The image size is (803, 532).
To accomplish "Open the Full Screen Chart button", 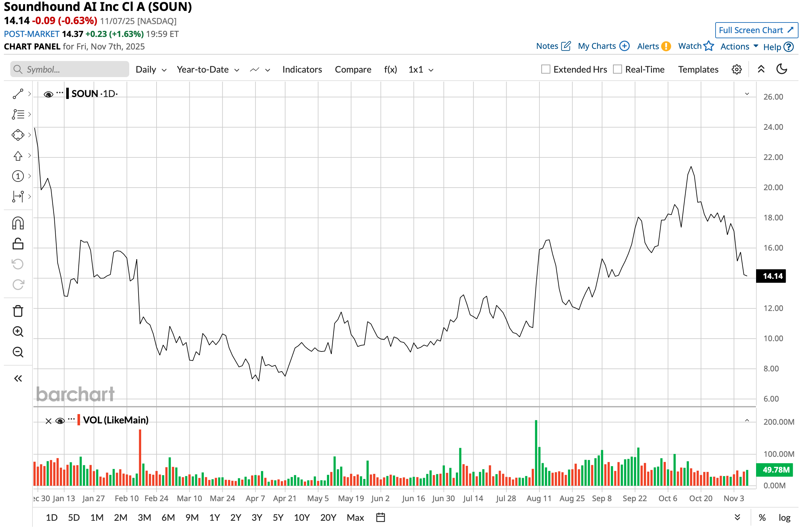I will pos(757,30).
